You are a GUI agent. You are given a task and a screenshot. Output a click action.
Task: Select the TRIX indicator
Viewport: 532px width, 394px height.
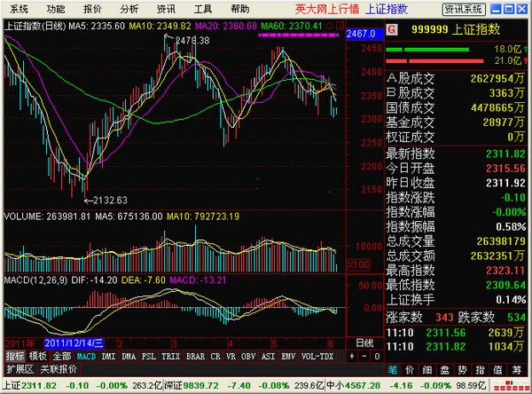pyautogui.click(x=169, y=356)
